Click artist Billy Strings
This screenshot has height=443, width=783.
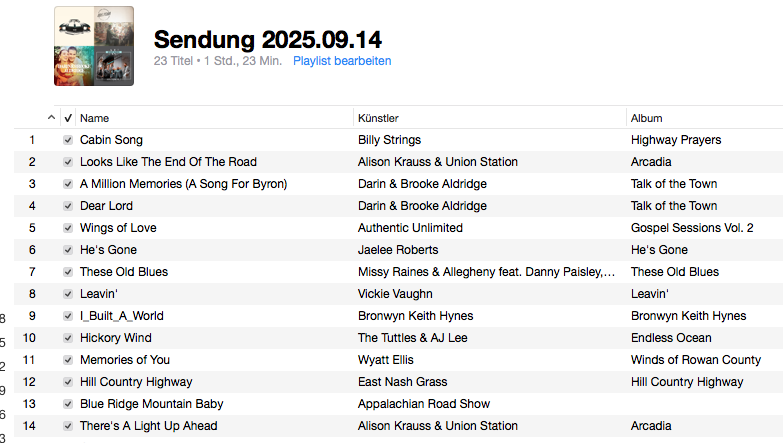coord(389,140)
